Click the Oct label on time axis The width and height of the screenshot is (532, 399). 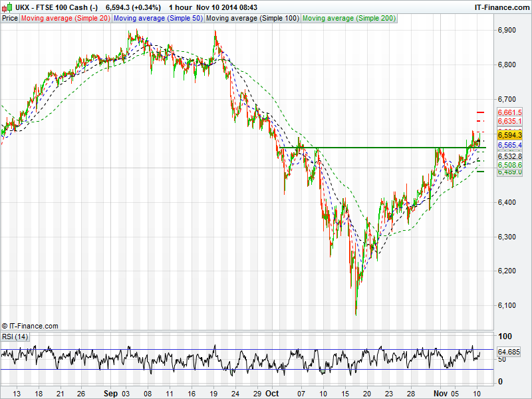tap(272, 393)
